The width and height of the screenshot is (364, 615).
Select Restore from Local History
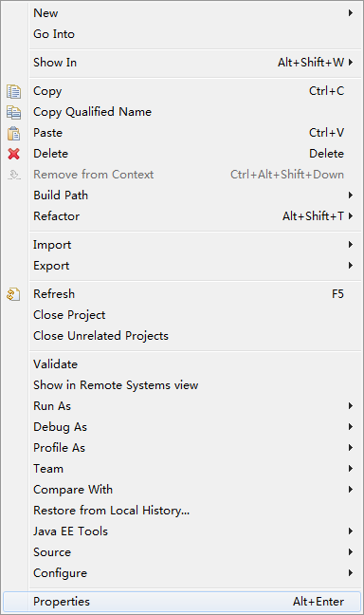click(195, 511)
